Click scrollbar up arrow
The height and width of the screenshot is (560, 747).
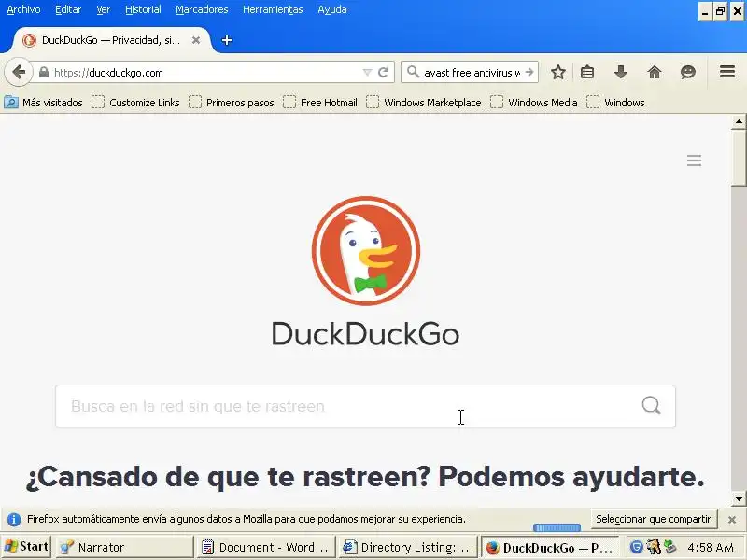tap(739, 122)
